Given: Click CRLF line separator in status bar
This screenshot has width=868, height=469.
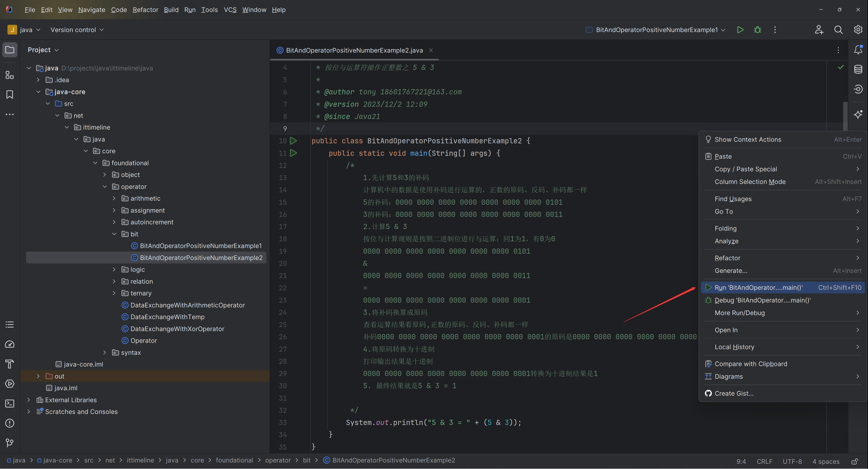Looking at the screenshot, I should click(765, 461).
